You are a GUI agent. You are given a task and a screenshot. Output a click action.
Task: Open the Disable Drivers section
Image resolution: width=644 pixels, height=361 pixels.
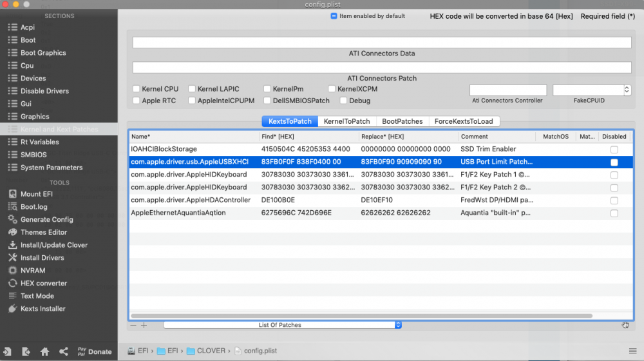pos(44,91)
